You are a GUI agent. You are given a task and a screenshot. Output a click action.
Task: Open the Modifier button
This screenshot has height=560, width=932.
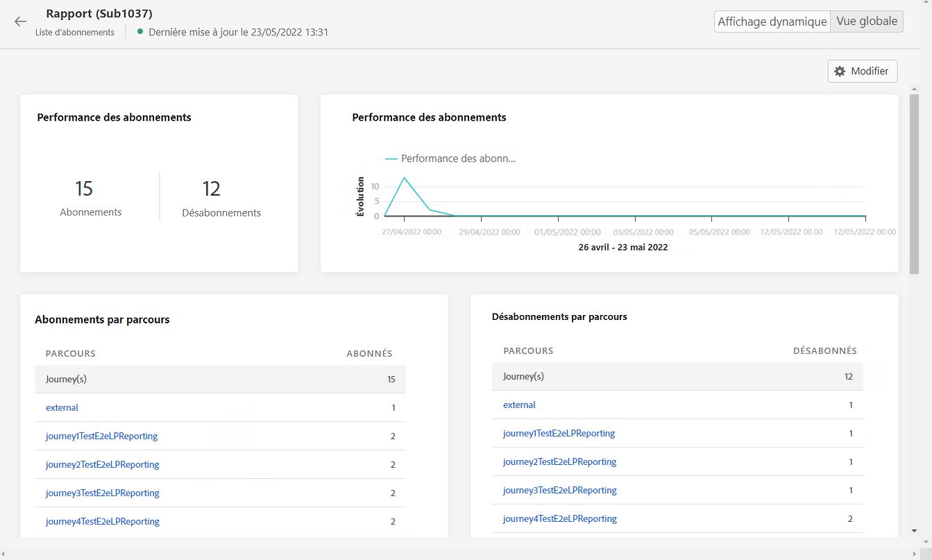(863, 71)
